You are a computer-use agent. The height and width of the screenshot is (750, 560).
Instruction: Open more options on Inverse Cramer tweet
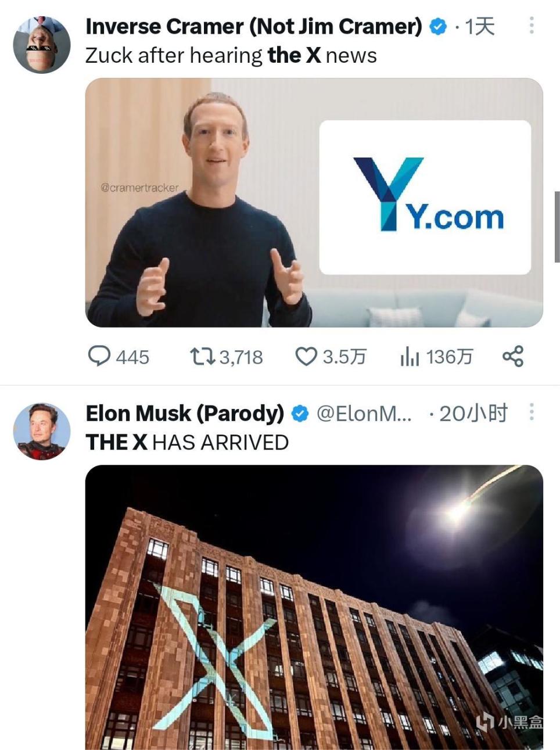point(532,25)
